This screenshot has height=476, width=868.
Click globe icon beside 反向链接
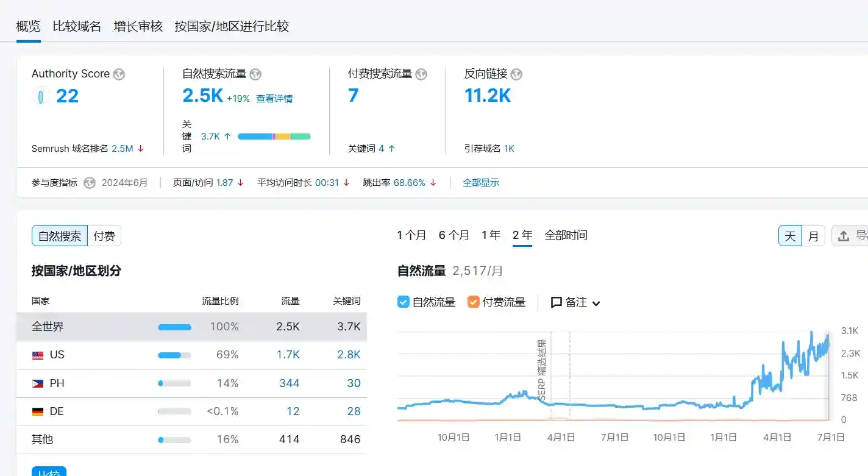point(516,74)
